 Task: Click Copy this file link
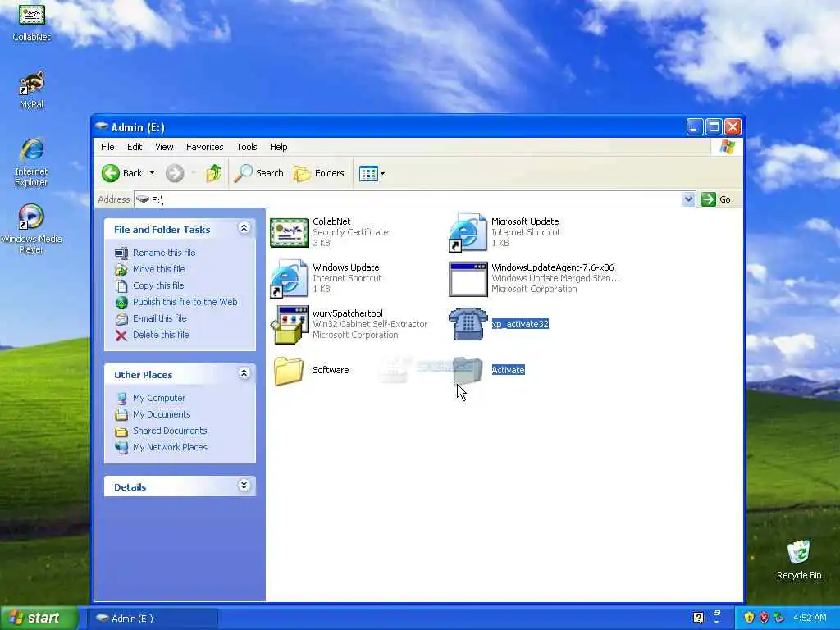tap(158, 285)
